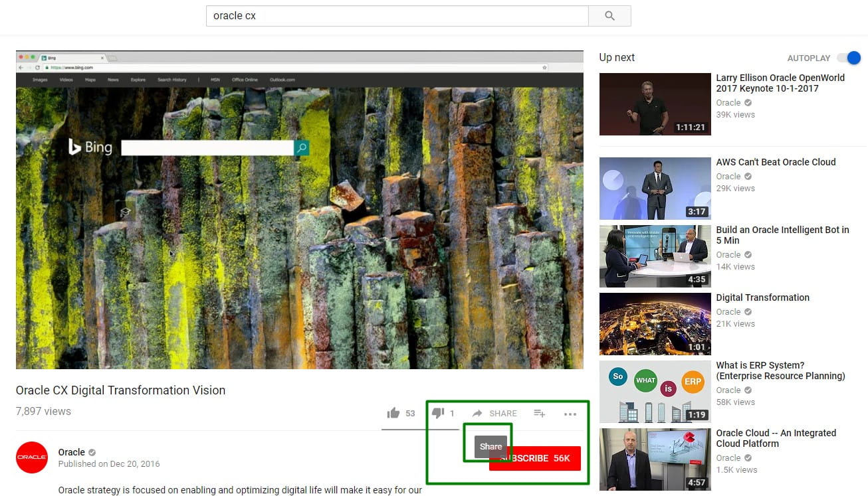Image resolution: width=868 pixels, height=496 pixels.
Task: Play Oracle Cloud Integrated Cloud Platform thumbnail
Action: click(655, 459)
